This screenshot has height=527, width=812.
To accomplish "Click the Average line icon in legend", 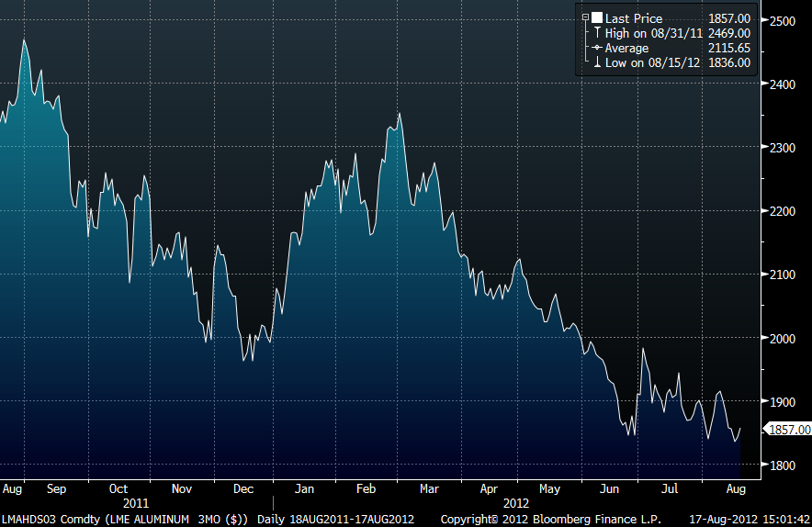I will [x=596, y=48].
